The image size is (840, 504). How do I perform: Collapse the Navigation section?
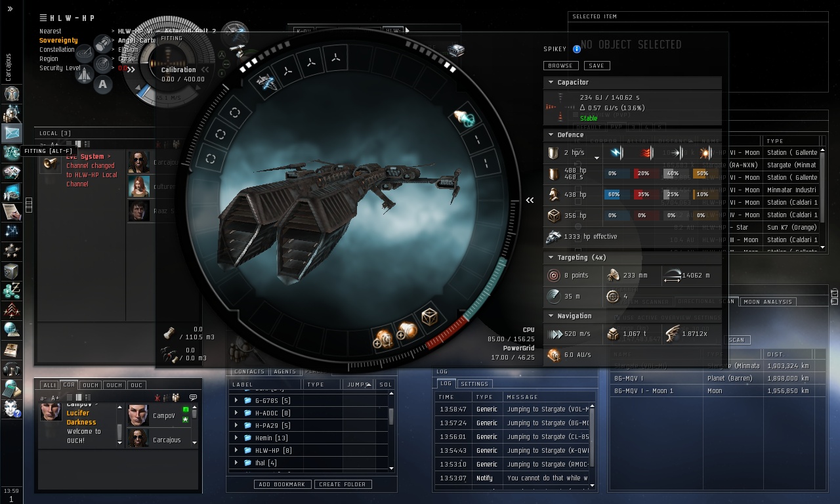pyautogui.click(x=551, y=316)
